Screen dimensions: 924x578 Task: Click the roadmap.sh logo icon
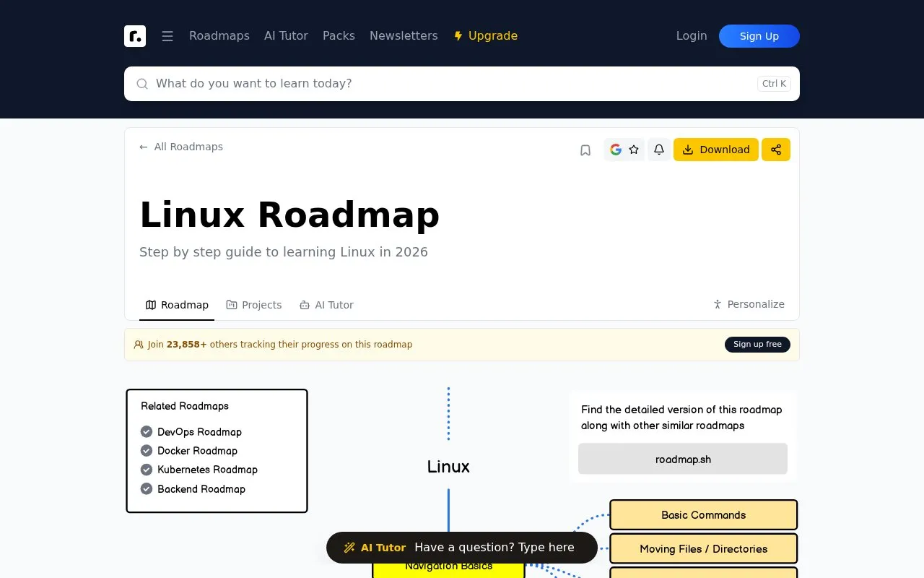[135, 36]
